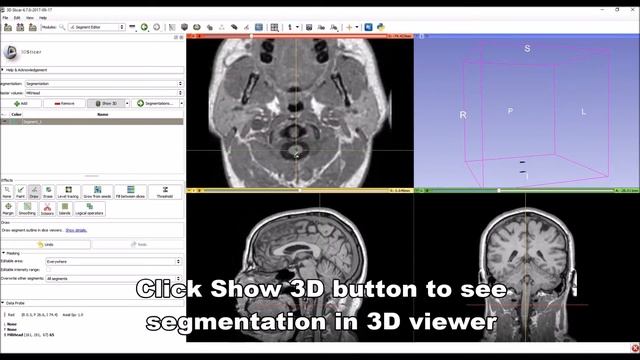The image size is (640, 360).
Task: Click the Add segment button
Action: [x=21, y=104]
